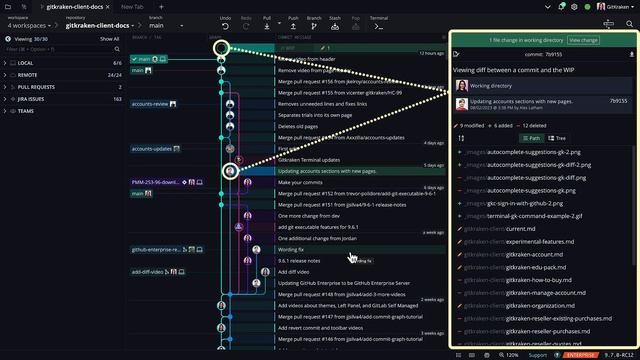The image size is (640, 360).
Task: Click the View change button
Action: [x=583, y=40]
